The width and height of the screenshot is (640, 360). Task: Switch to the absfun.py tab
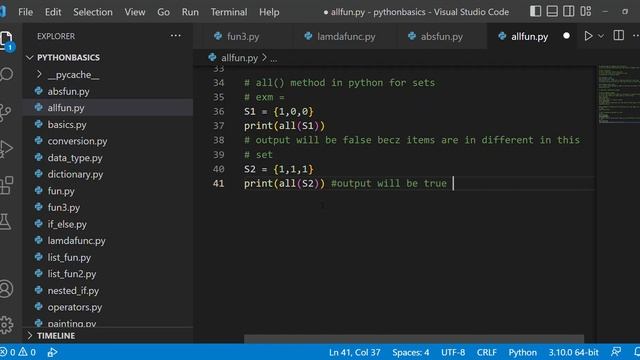pos(441,36)
